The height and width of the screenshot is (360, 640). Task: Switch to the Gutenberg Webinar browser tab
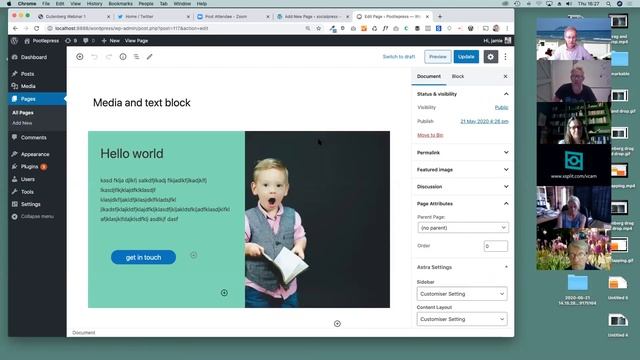[74, 16]
